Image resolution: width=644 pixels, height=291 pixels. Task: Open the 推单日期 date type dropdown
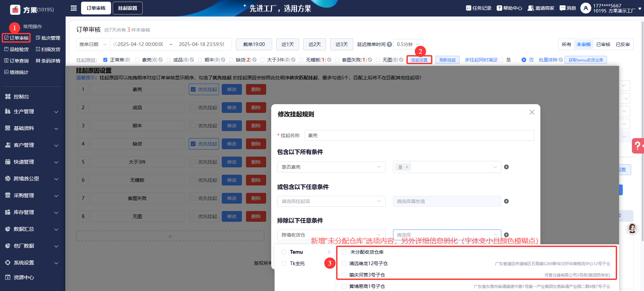(93, 44)
